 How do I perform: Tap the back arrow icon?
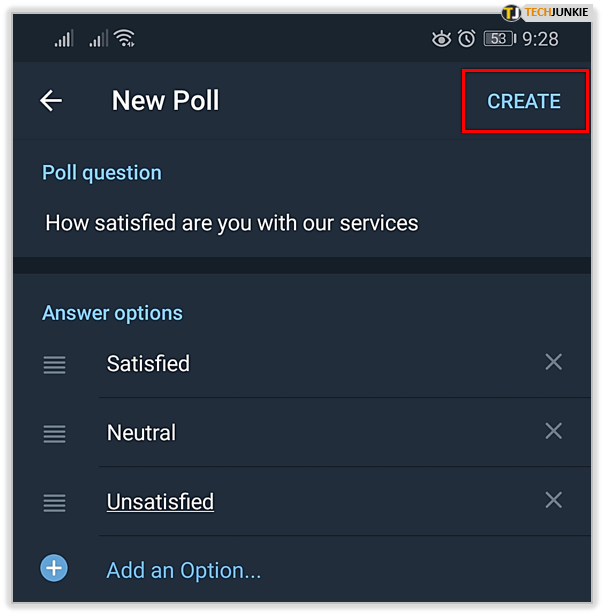51,100
